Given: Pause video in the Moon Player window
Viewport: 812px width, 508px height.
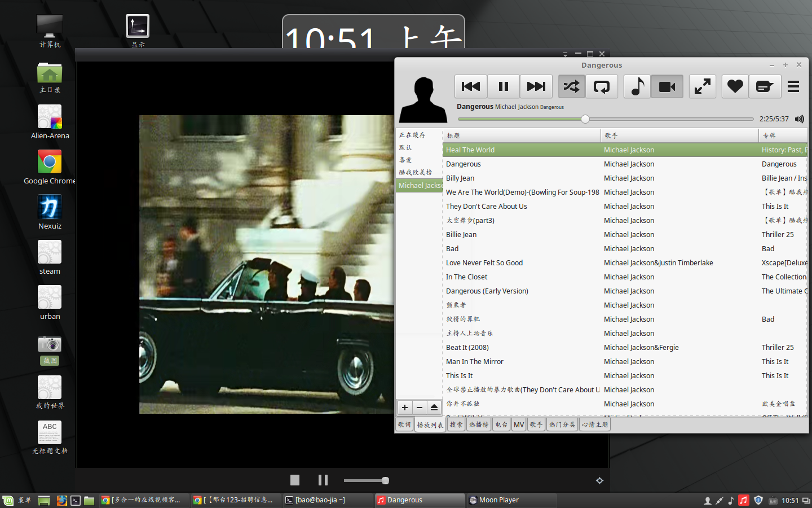Looking at the screenshot, I should click(323, 480).
